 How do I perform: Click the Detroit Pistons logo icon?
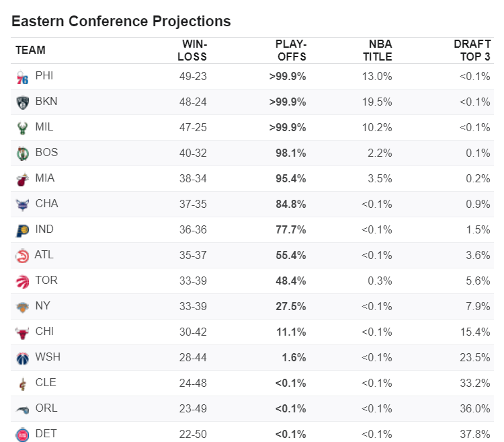22,435
